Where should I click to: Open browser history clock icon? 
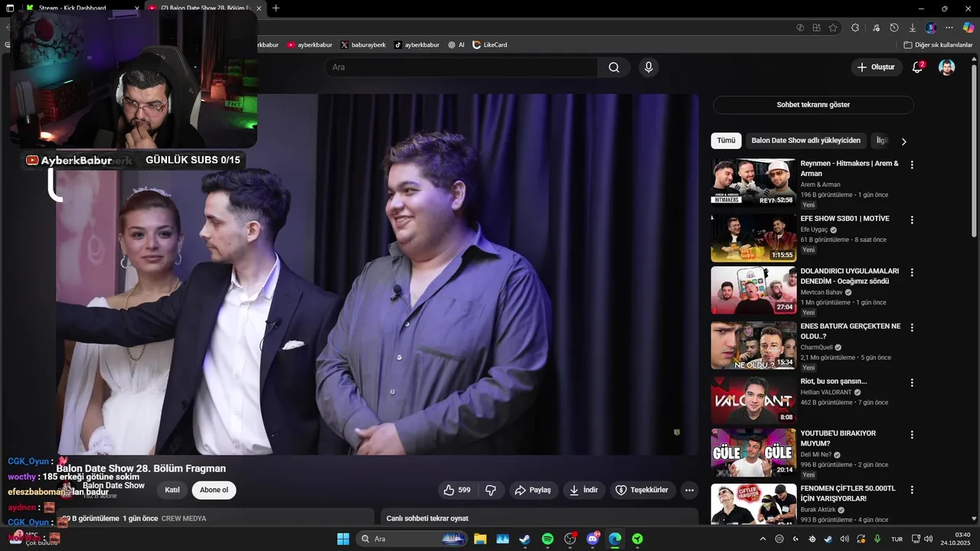(x=894, y=28)
